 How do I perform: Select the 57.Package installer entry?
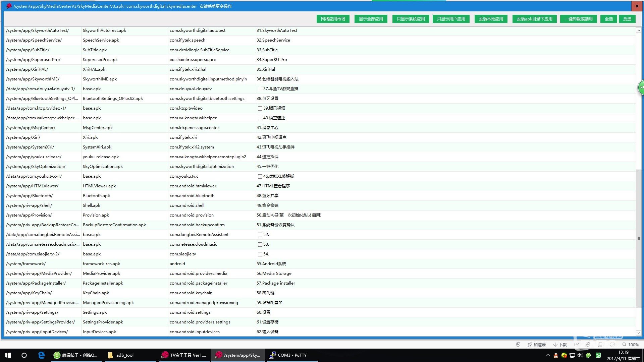pyautogui.click(x=276, y=283)
